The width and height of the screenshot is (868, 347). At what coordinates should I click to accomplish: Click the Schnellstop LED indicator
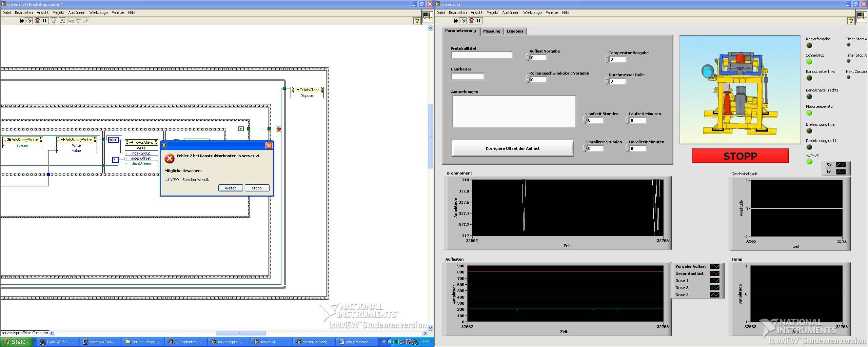pos(809,62)
